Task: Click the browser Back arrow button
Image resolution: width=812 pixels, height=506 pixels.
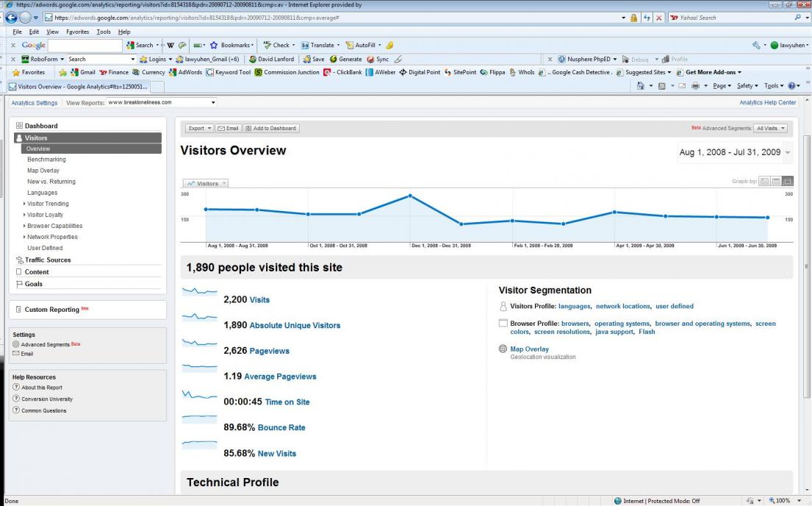Action: pyautogui.click(x=12, y=18)
